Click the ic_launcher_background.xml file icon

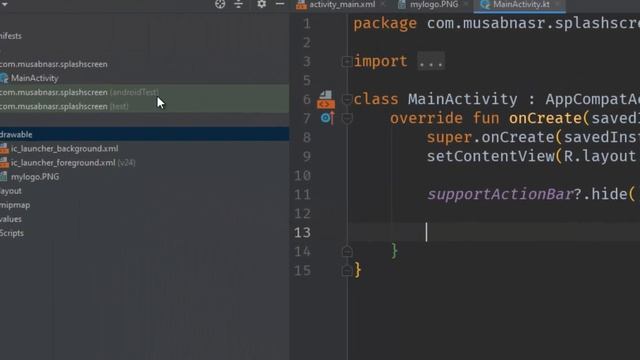pyautogui.click(x=4, y=149)
